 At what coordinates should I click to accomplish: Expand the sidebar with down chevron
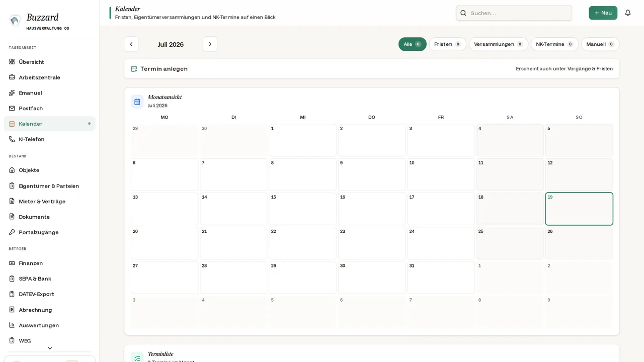point(50,348)
